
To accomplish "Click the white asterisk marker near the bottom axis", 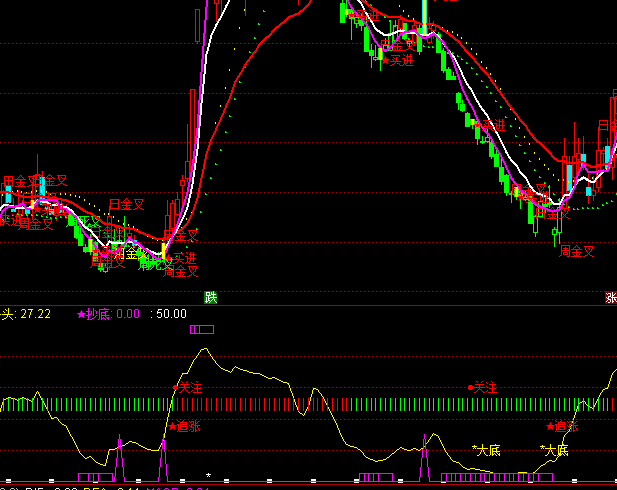I will (x=208, y=475).
